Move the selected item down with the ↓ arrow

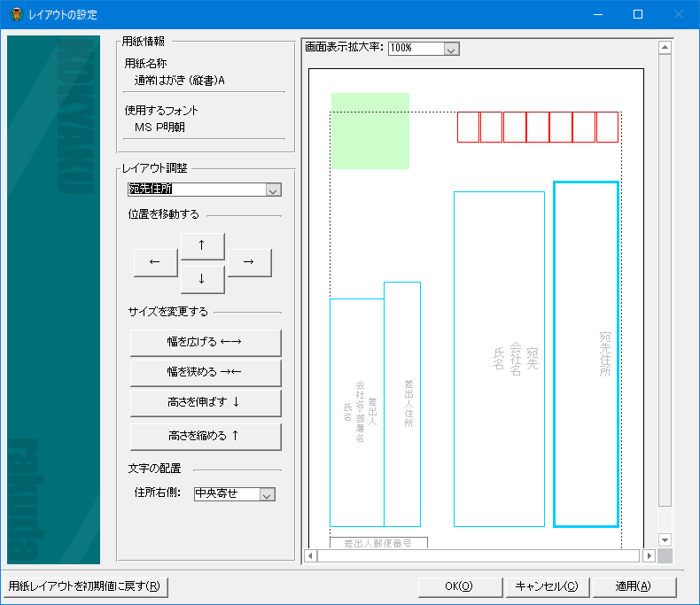[x=202, y=280]
